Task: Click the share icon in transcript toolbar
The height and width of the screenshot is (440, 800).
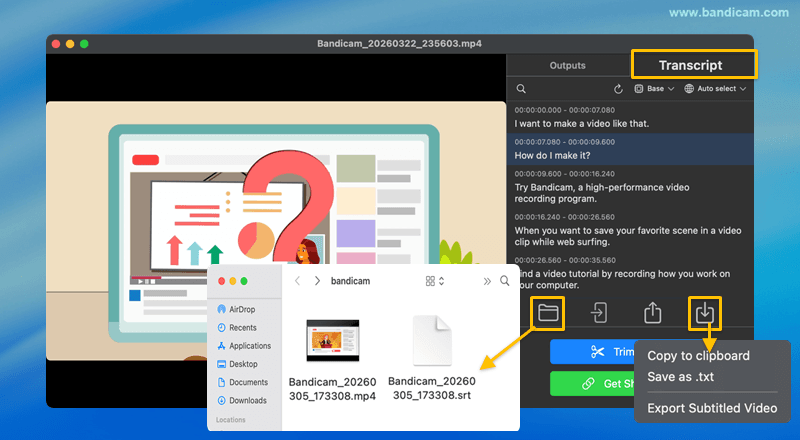Action: (x=652, y=313)
